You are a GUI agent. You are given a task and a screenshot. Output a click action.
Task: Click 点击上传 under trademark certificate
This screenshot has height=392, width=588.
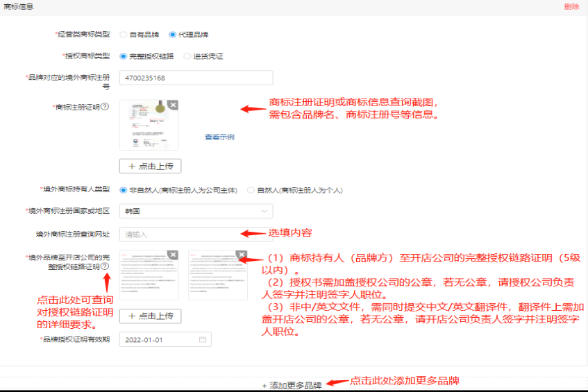pyautogui.click(x=150, y=166)
